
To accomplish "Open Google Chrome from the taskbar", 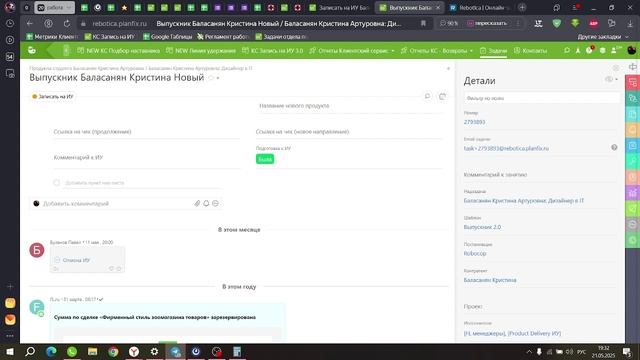I will tap(113, 351).
